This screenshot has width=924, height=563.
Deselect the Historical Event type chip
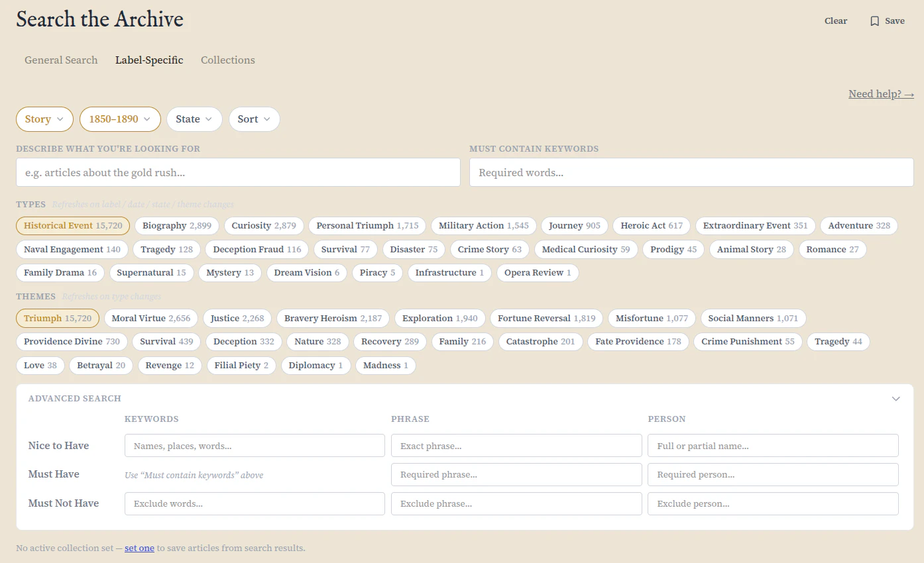coord(73,226)
